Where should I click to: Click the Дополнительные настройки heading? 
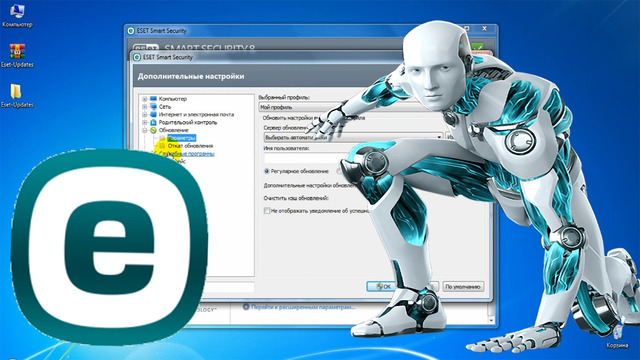pos(191,76)
